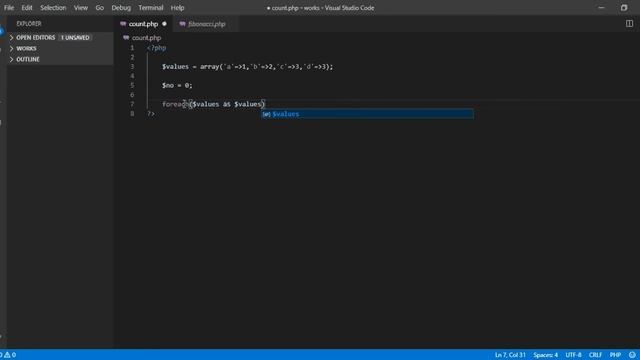Click the PHP file icon on count.php tab
This screenshot has width=640, height=360.
pyautogui.click(x=123, y=24)
